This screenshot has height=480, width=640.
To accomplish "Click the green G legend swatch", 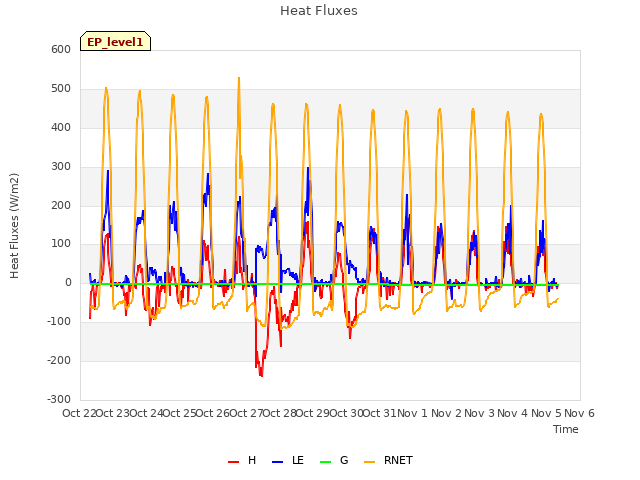I will 326,462.
